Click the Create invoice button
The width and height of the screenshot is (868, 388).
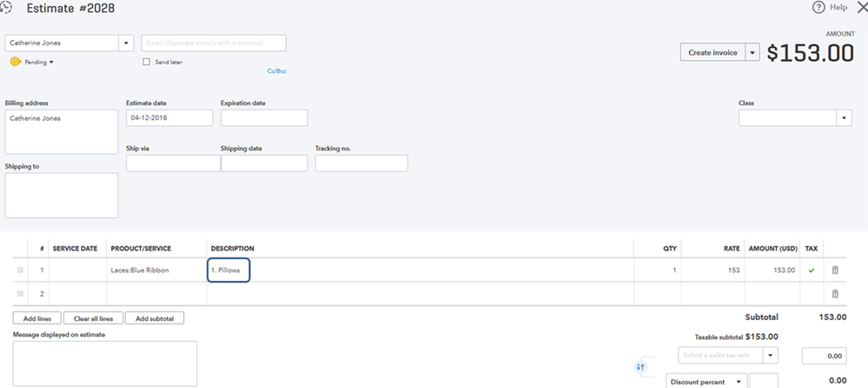point(713,53)
